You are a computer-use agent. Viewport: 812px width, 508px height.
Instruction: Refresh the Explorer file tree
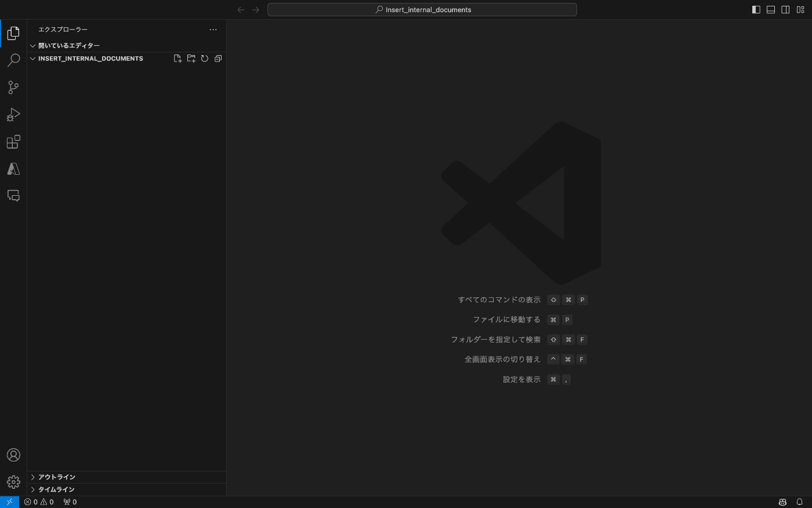(204, 59)
